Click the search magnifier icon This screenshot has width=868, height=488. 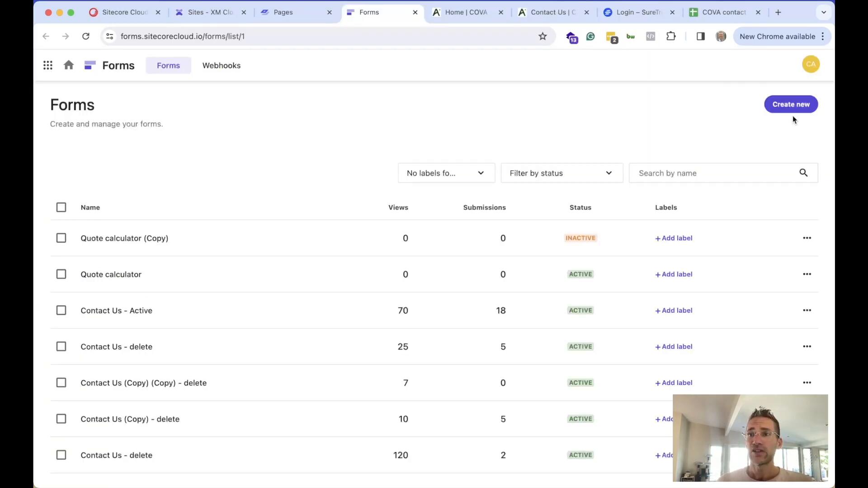(803, 173)
